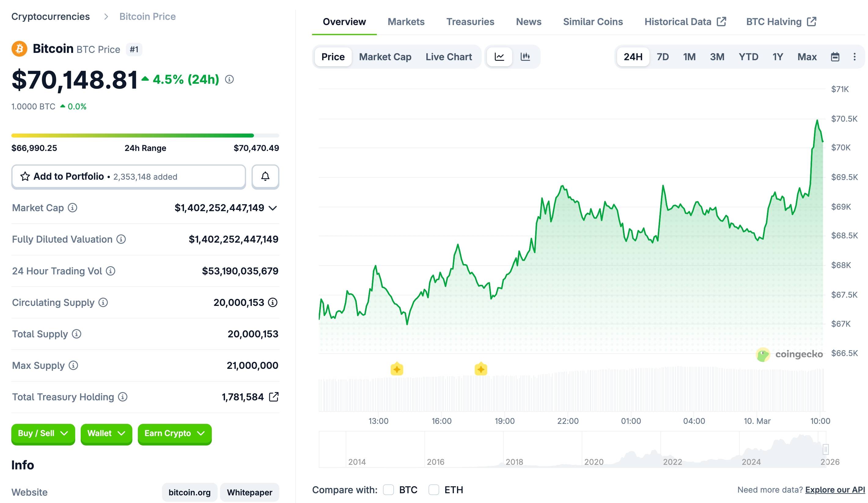Switch to the Markets tab

[406, 21]
